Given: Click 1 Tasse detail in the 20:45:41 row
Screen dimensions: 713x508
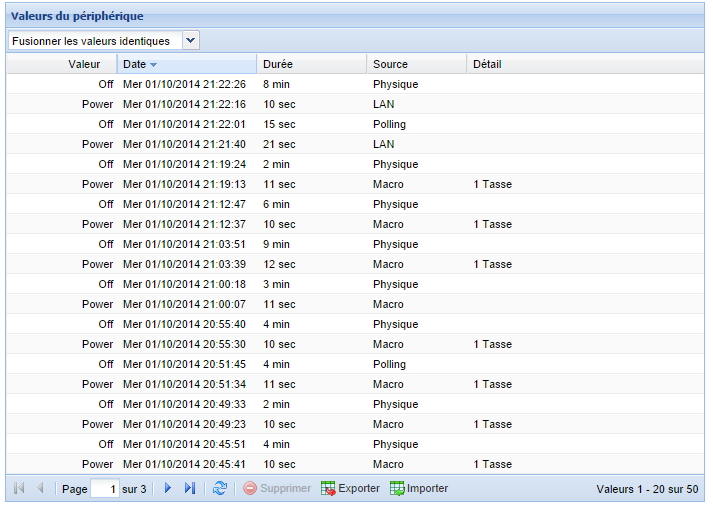Looking at the screenshot, I should click(x=492, y=464).
